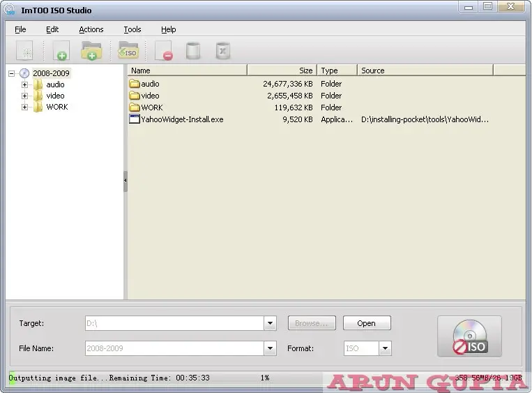Open the Format ISO dropdown arrow
Viewport: 532px width, 393px height.
pos(385,348)
